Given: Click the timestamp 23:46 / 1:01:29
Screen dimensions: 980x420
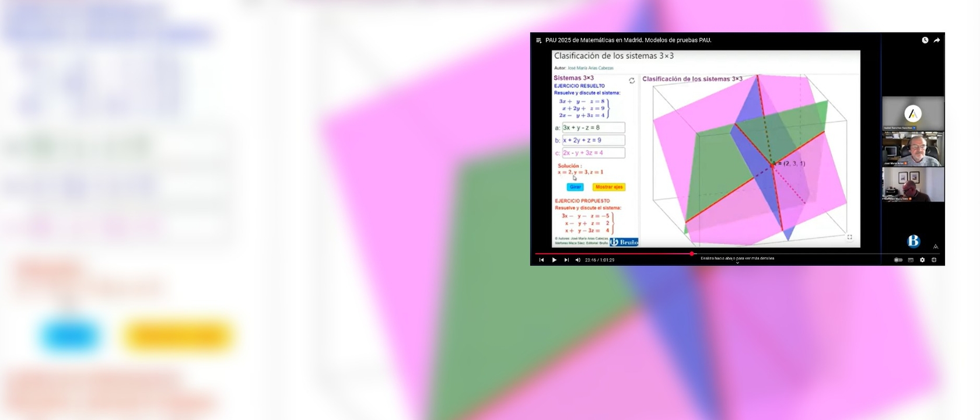Looking at the screenshot, I should pyautogui.click(x=600, y=260).
